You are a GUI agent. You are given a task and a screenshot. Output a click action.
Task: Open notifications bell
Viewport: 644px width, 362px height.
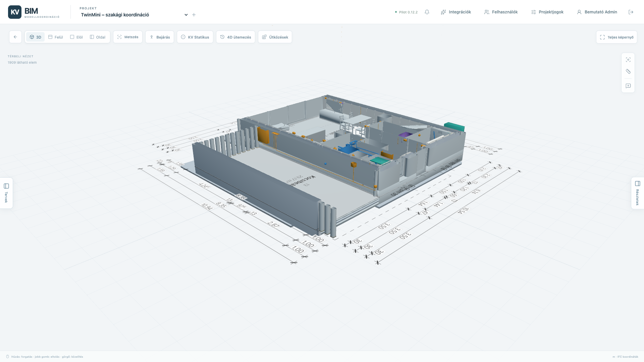(x=427, y=12)
